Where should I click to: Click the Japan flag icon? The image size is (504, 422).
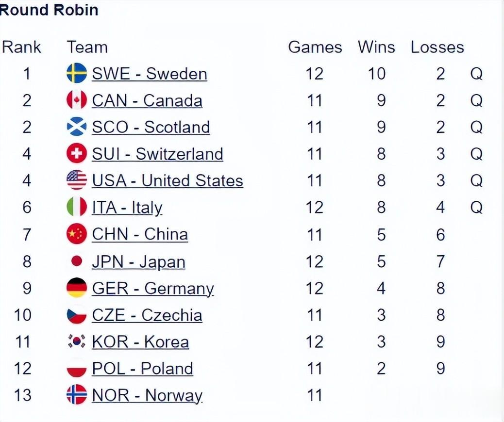coord(77,261)
